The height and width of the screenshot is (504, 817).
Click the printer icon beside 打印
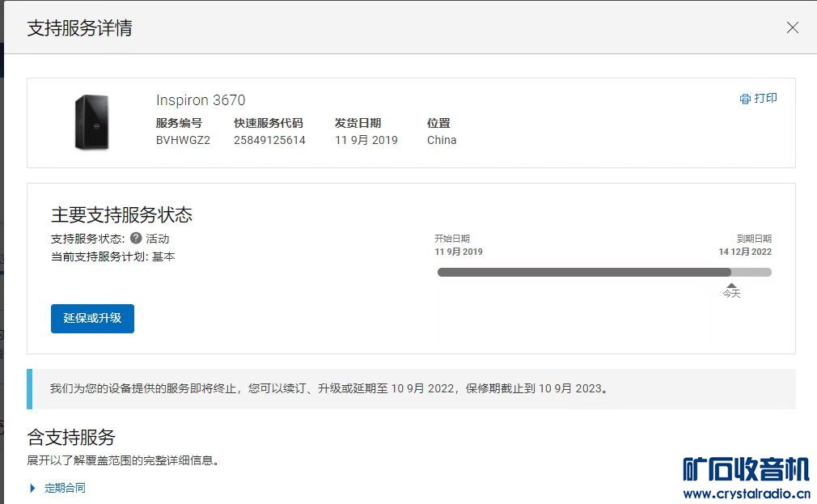(x=745, y=99)
